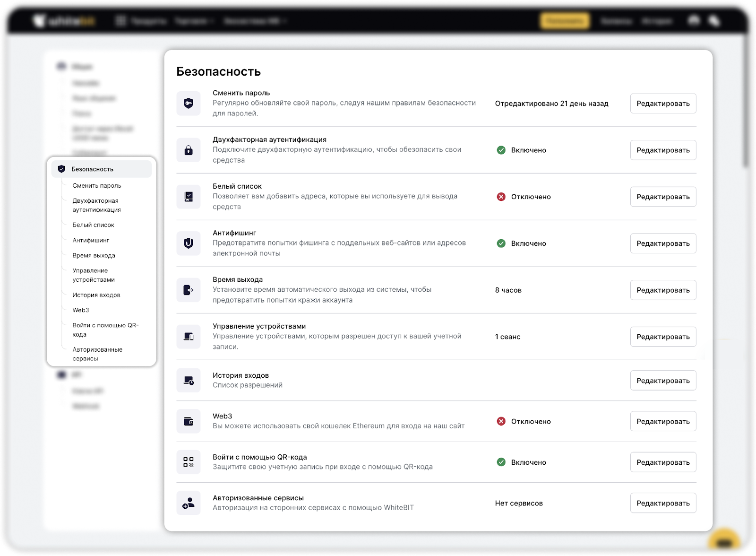The width and height of the screenshot is (756, 556).
Task: Select Безопасность in the sidebar
Action: coord(93,169)
